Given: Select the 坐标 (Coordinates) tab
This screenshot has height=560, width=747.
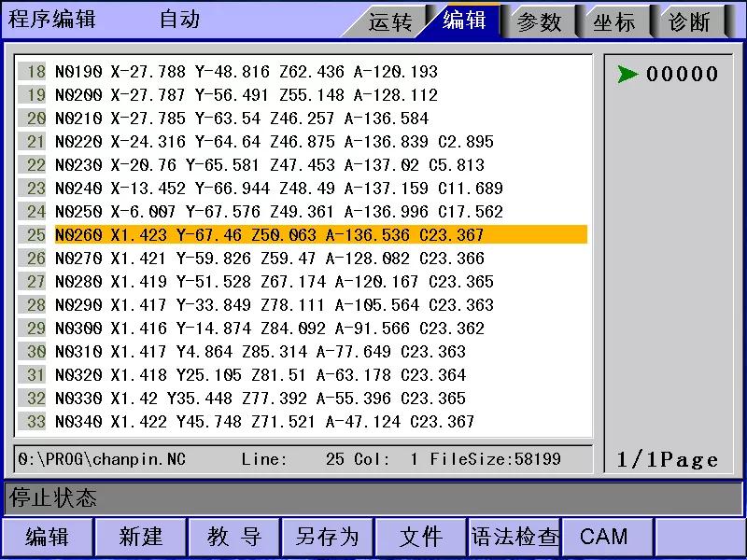Looking at the screenshot, I should pos(614,21).
